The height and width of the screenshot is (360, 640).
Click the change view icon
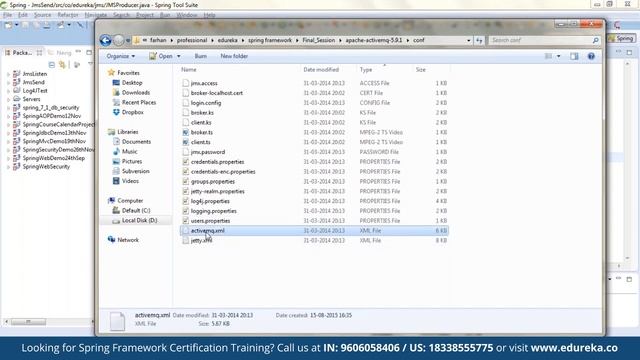pyautogui.click(x=548, y=56)
